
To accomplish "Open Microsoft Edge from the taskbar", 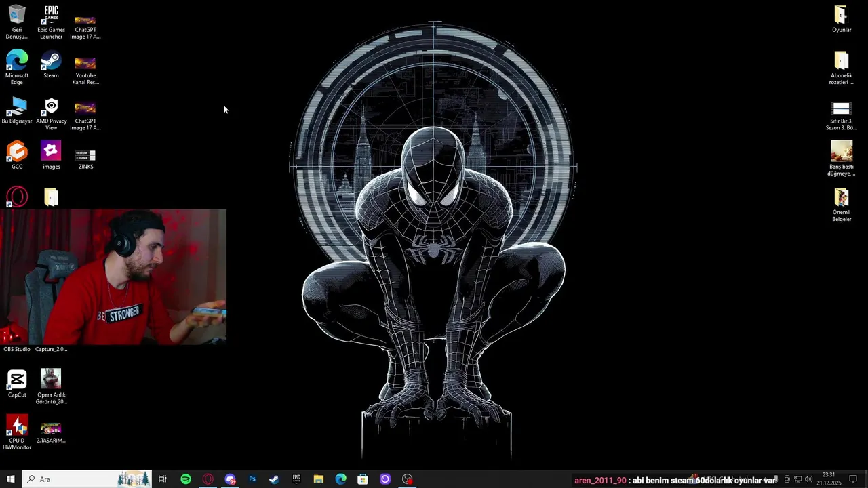I will tap(340, 479).
